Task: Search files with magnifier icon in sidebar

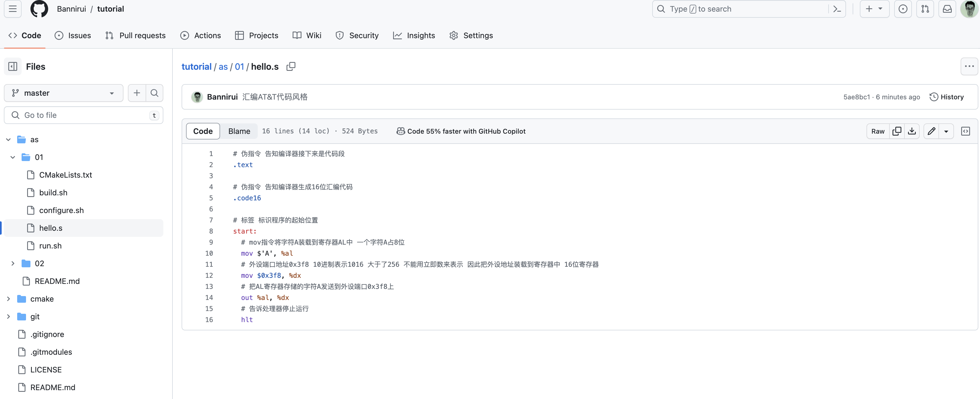Action: click(x=154, y=93)
